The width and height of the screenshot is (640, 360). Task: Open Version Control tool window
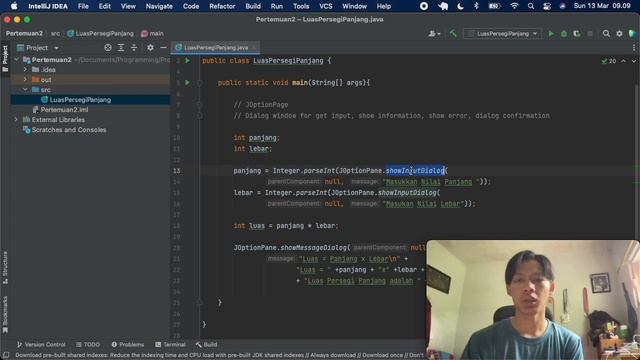coord(41,345)
